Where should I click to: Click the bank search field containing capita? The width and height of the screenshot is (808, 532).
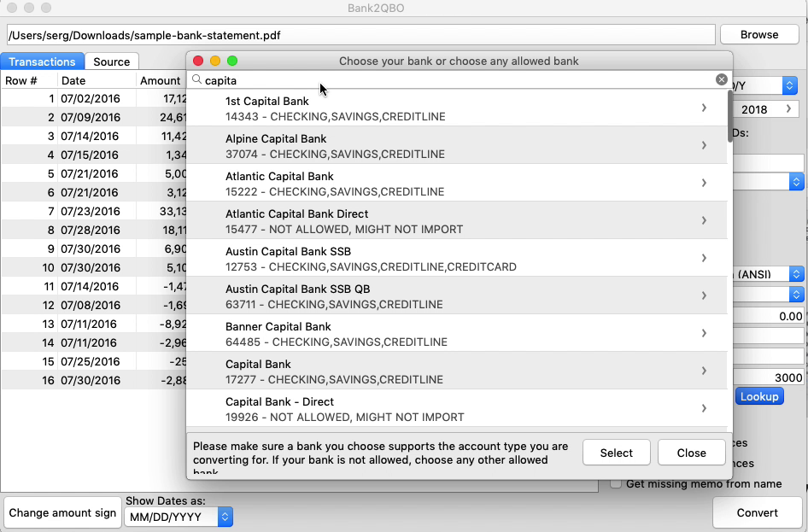(x=459, y=79)
